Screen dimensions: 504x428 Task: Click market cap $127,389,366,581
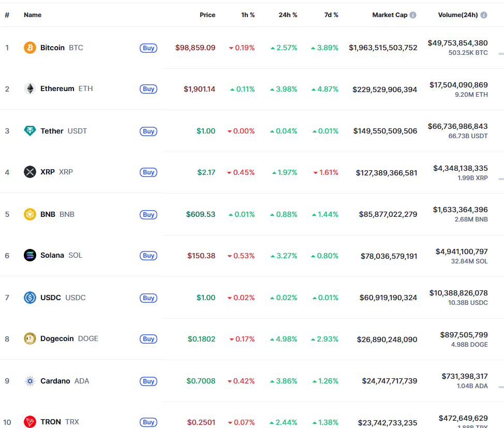(387, 173)
